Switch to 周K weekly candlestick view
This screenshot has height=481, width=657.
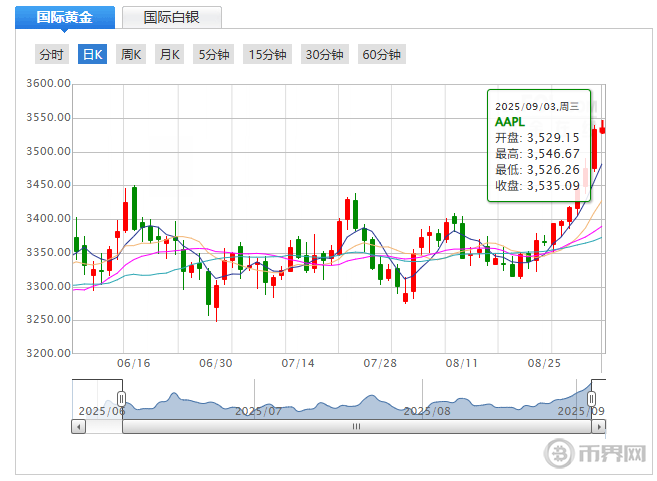pyautogui.click(x=131, y=55)
